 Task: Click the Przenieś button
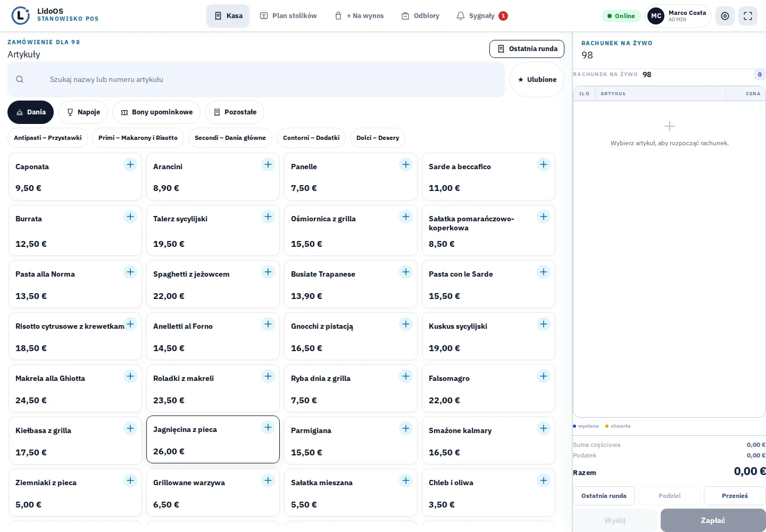(735, 496)
